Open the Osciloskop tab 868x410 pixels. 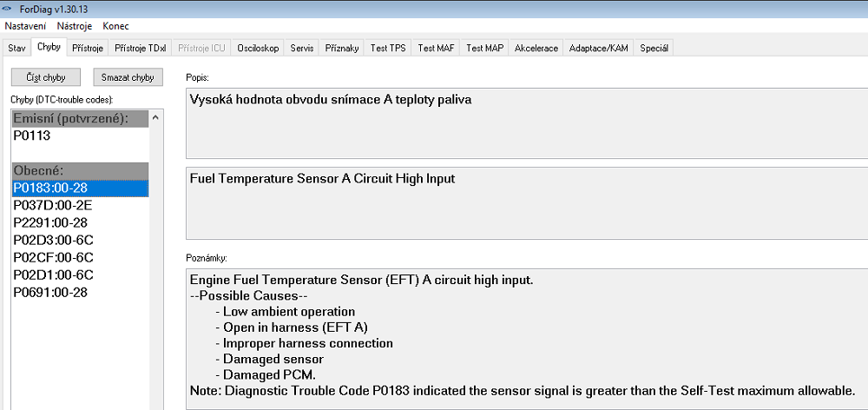[258, 48]
